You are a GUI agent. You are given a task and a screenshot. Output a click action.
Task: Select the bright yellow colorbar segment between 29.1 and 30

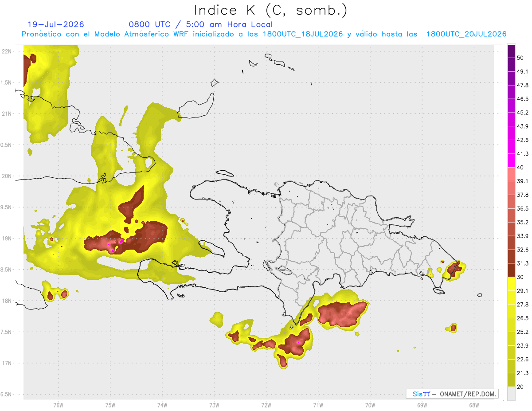tap(511, 284)
